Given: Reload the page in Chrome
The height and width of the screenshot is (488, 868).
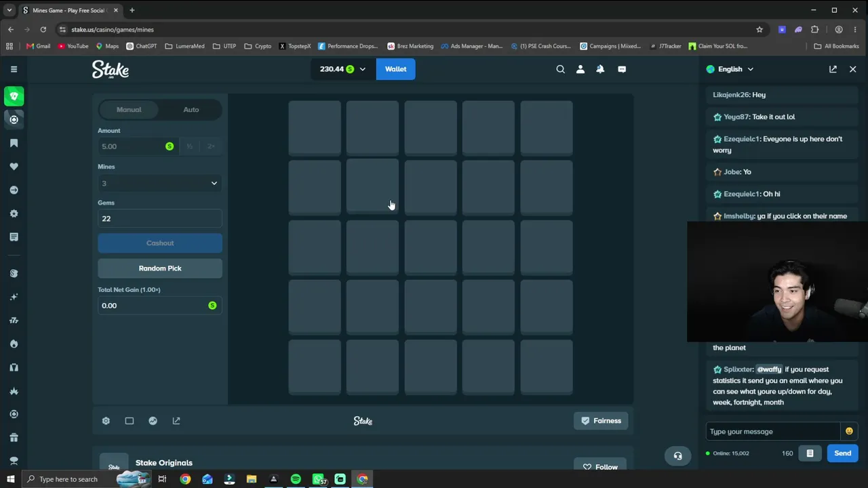Looking at the screenshot, I should 43,30.
